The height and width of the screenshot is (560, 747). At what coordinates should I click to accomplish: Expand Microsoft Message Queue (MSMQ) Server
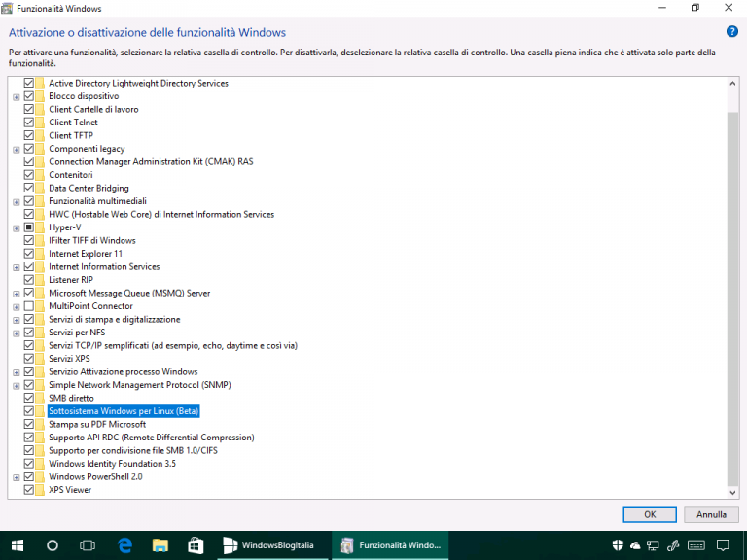(x=17, y=294)
